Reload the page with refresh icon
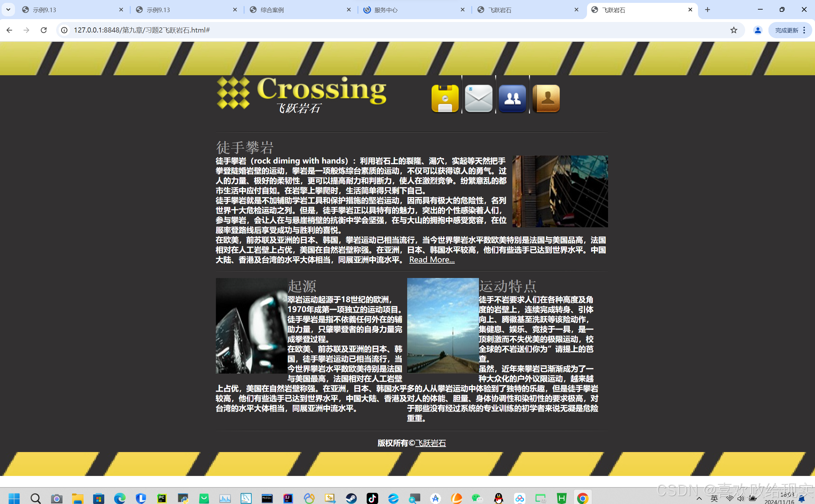Viewport: 815px width, 504px height. coord(44,30)
